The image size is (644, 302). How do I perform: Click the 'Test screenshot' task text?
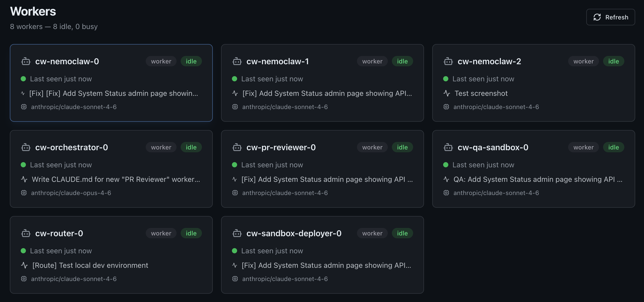click(481, 93)
